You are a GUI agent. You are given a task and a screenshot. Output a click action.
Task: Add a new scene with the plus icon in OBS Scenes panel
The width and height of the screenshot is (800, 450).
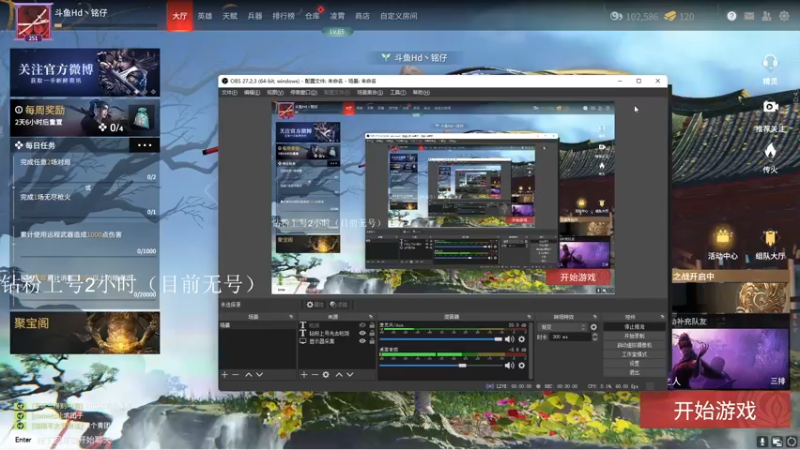224,374
